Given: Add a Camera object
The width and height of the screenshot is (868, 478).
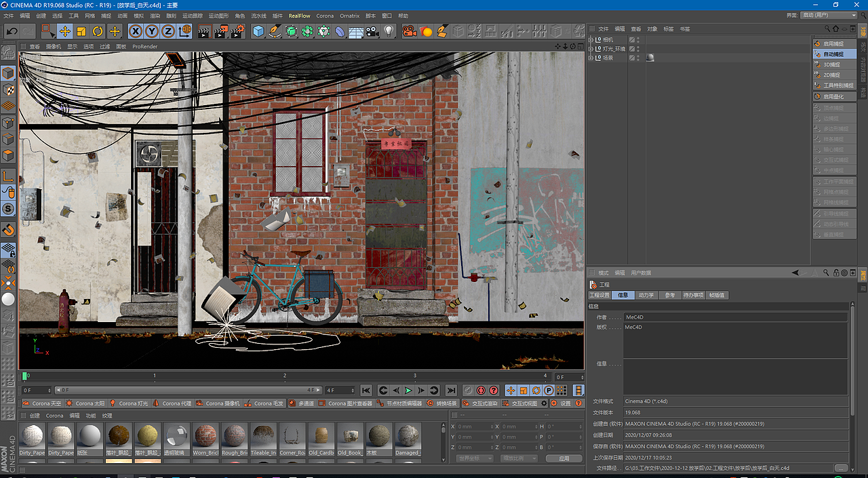Looking at the screenshot, I should pos(372,31).
